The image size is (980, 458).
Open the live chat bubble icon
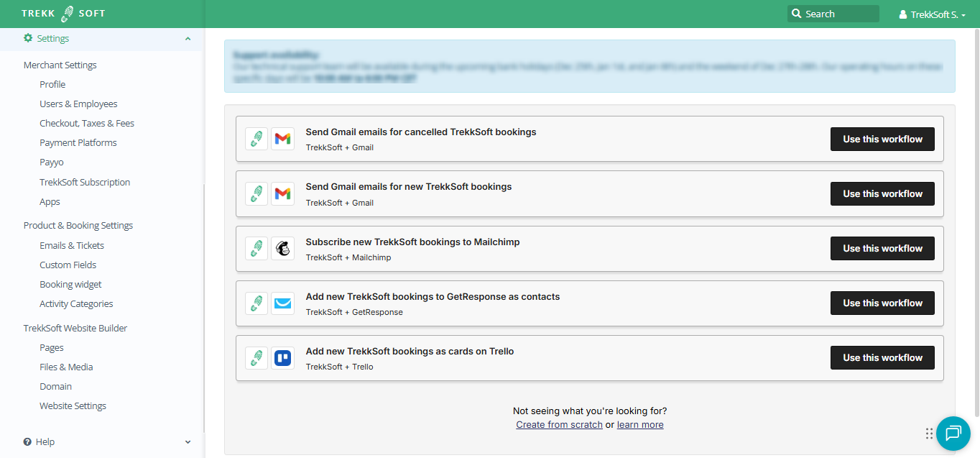click(953, 433)
